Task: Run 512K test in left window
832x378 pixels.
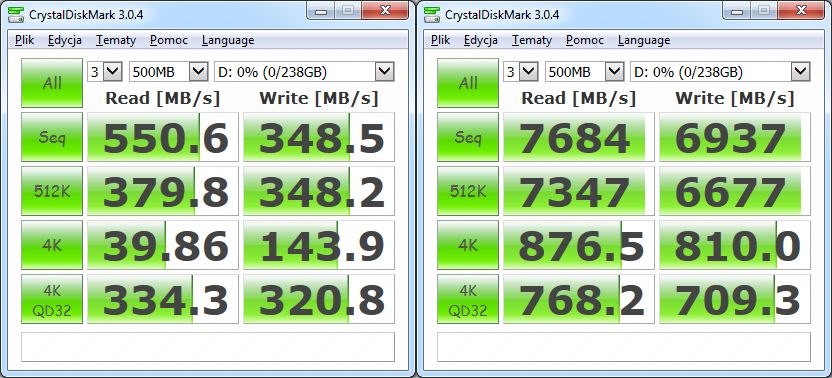Action: click(x=52, y=191)
